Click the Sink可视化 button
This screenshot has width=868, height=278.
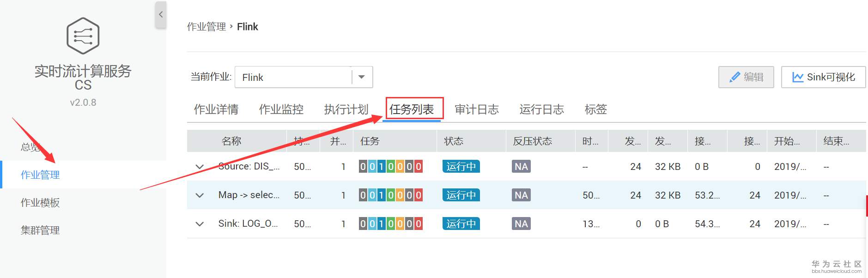pos(823,77)
